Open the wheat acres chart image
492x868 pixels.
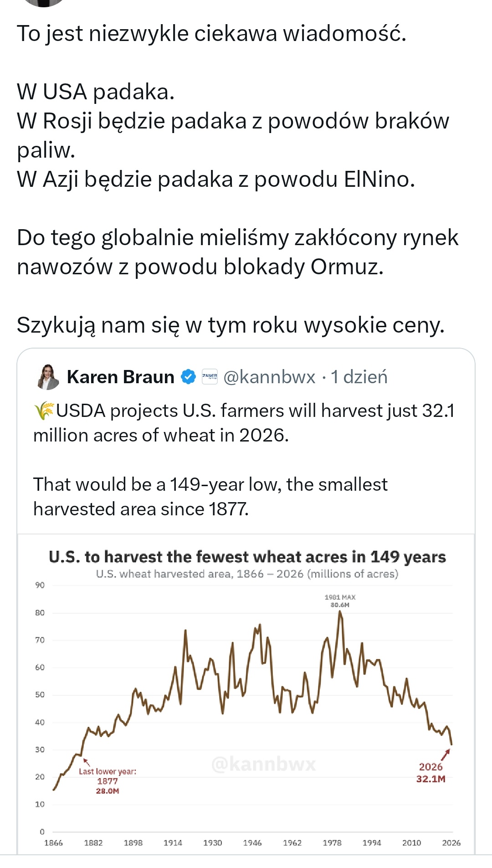246,694
